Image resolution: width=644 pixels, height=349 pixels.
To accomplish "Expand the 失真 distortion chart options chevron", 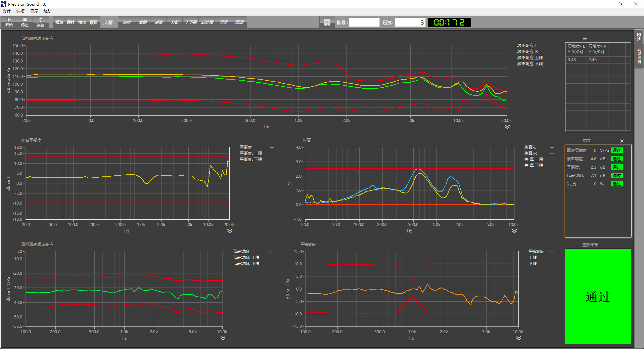I will point(514,231).
